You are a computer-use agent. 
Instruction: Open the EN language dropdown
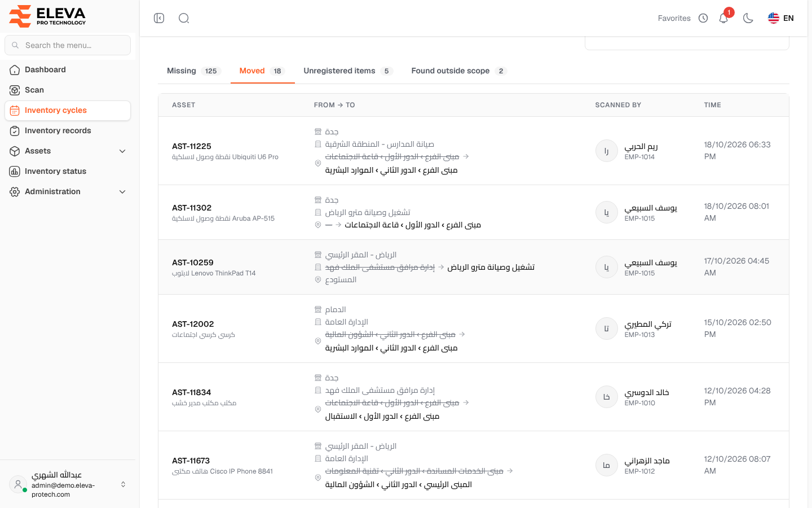tap(781, 18)
